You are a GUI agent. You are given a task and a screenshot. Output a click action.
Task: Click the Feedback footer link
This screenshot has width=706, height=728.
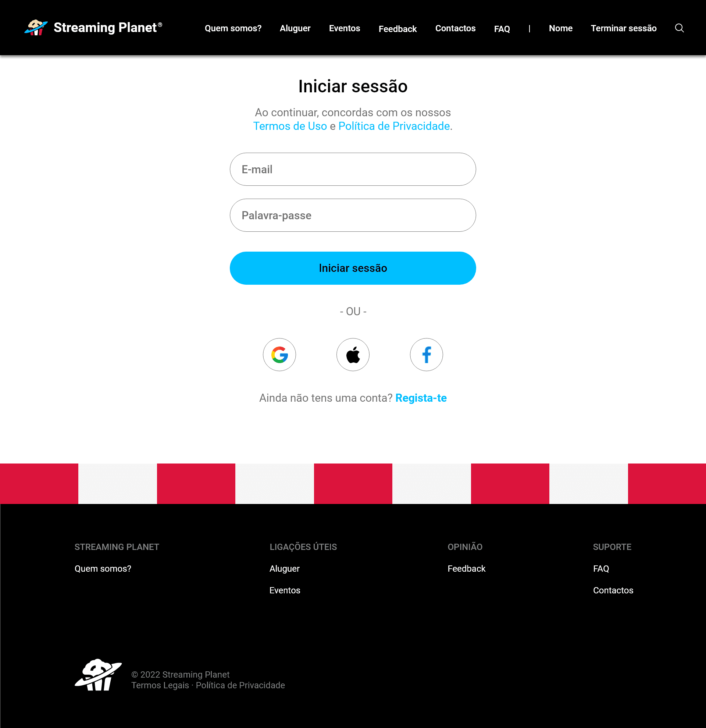tap(466, 568)
